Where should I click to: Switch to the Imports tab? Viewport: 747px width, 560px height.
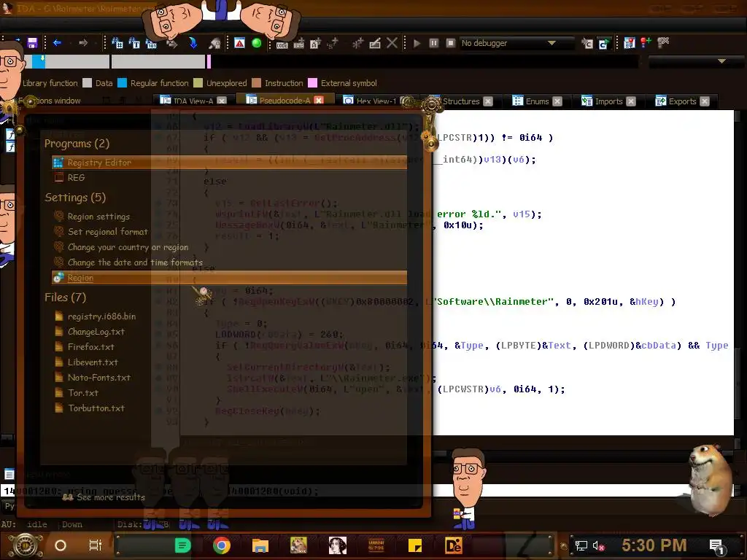click(x=608, y=101)
